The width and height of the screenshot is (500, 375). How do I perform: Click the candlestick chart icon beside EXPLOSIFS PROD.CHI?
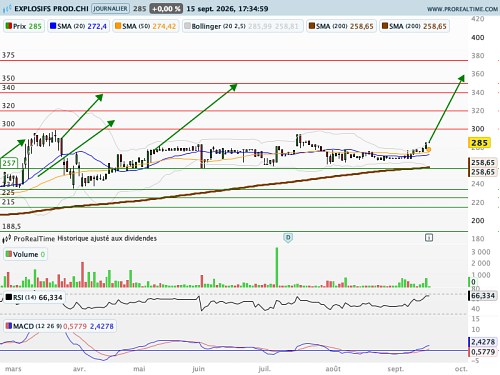7,9
